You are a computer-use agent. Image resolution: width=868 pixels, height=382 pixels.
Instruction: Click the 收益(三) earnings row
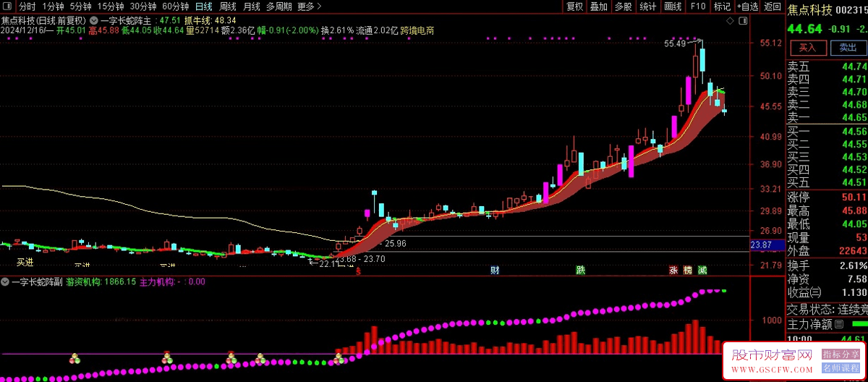click(x=827, y=292)
